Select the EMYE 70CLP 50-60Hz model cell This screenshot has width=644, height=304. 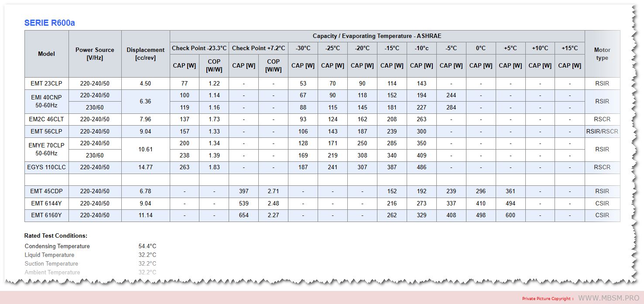coord(46,149)
